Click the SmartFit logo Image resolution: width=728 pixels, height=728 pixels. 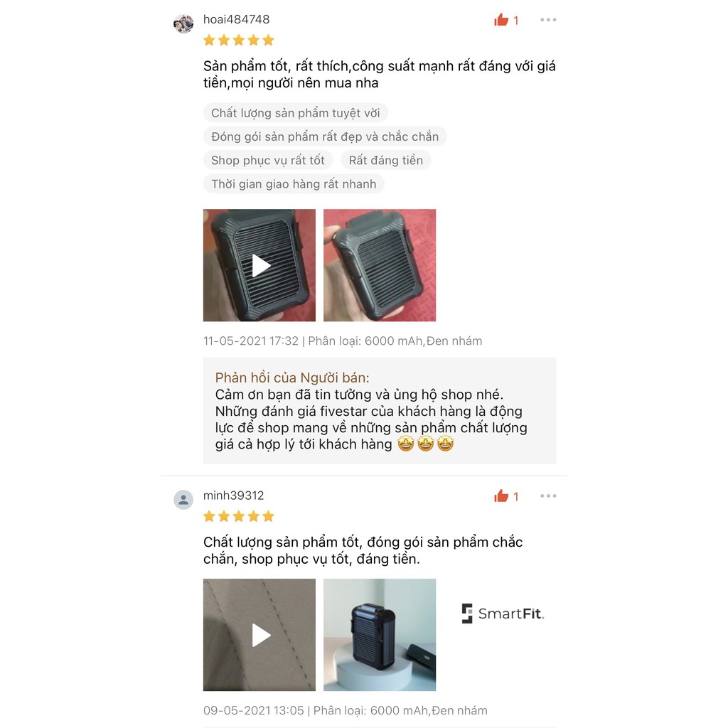[x=503, y=614]
